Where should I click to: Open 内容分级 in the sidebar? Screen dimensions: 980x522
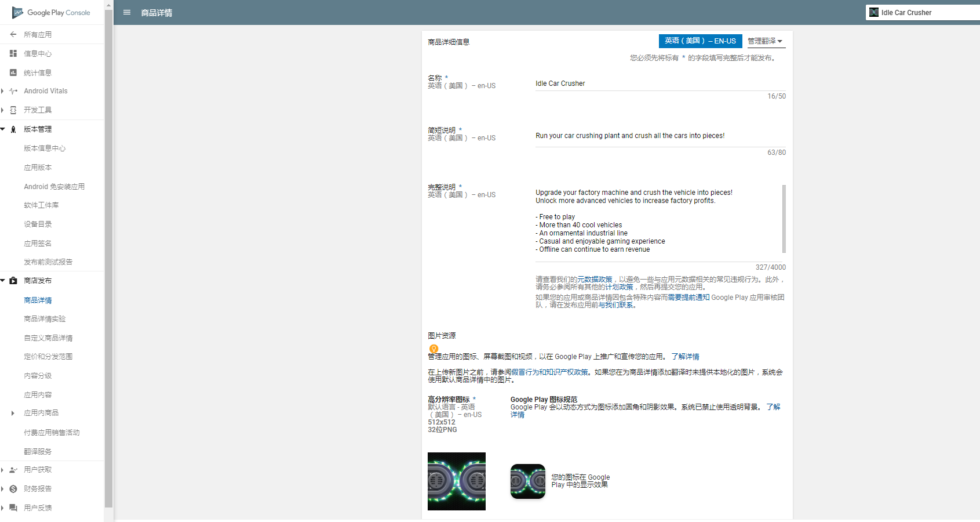coord(38,376)
